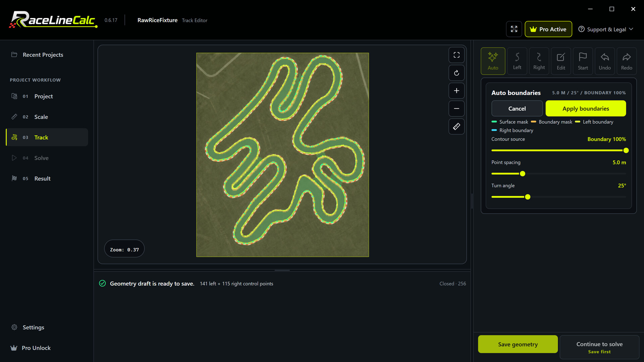Click the Cancel boundaries button
This screenshot has height=362, width=644.
tap(517, 108)
